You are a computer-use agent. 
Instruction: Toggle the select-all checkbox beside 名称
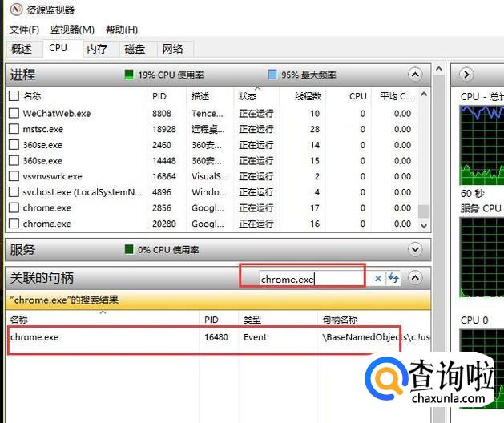(x=14, y=95)
